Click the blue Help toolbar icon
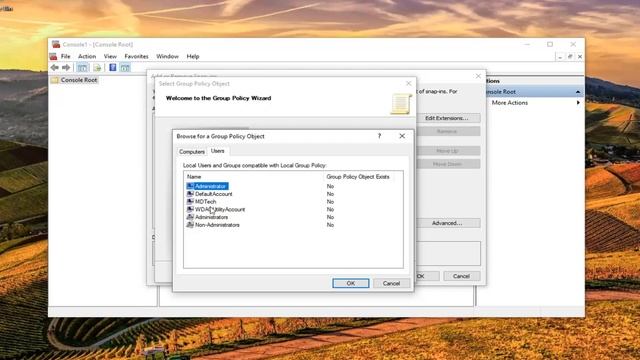 click(113, 68)
